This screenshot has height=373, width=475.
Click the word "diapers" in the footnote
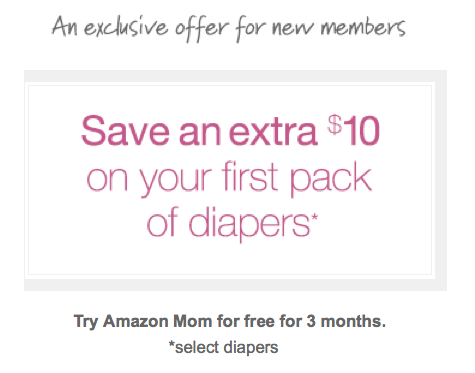tap(251, 347)
